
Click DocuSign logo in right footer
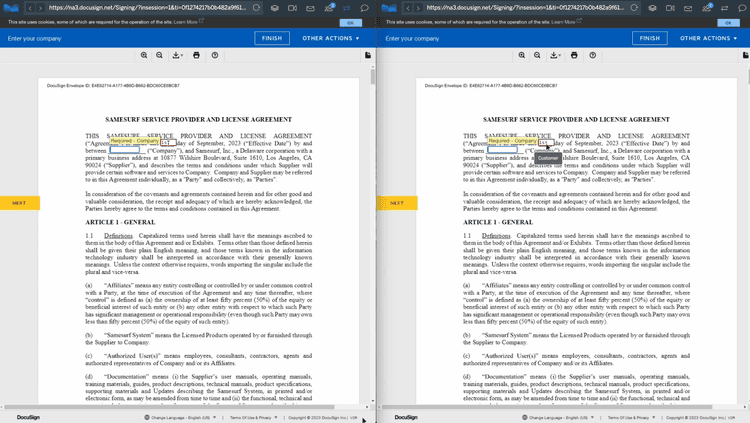pyautogui.click(x=406, y=418)
